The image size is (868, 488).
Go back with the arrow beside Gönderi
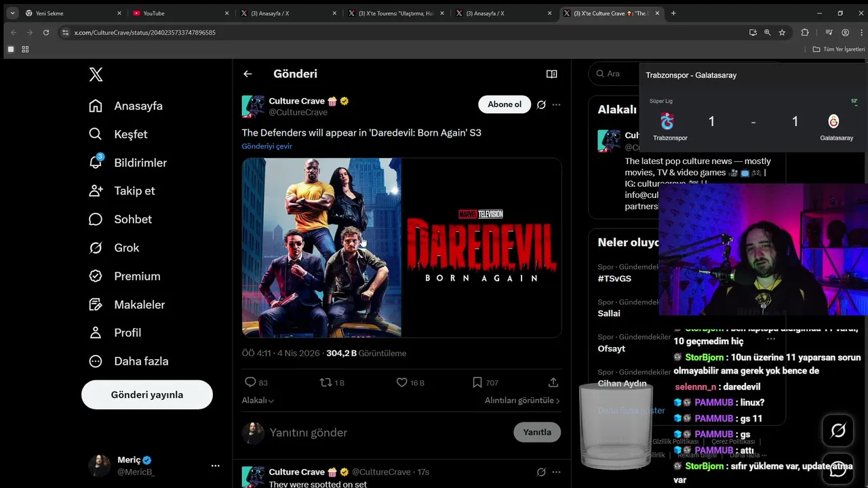pos(248,74)
